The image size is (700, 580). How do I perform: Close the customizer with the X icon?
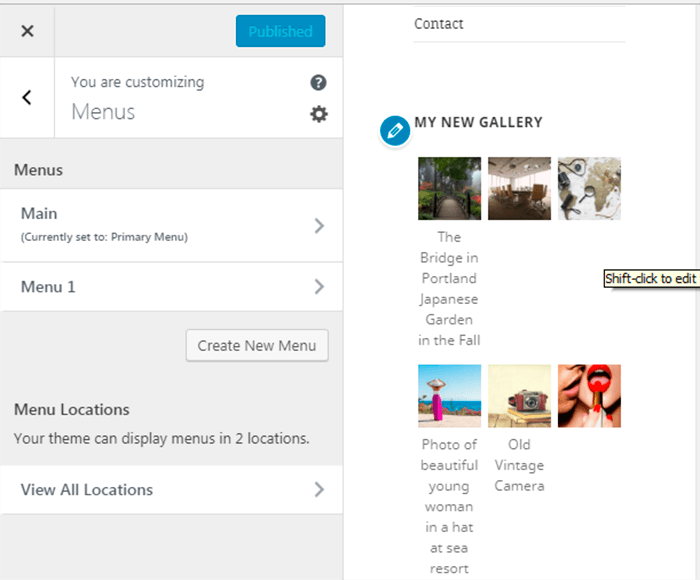pos(27,31)
